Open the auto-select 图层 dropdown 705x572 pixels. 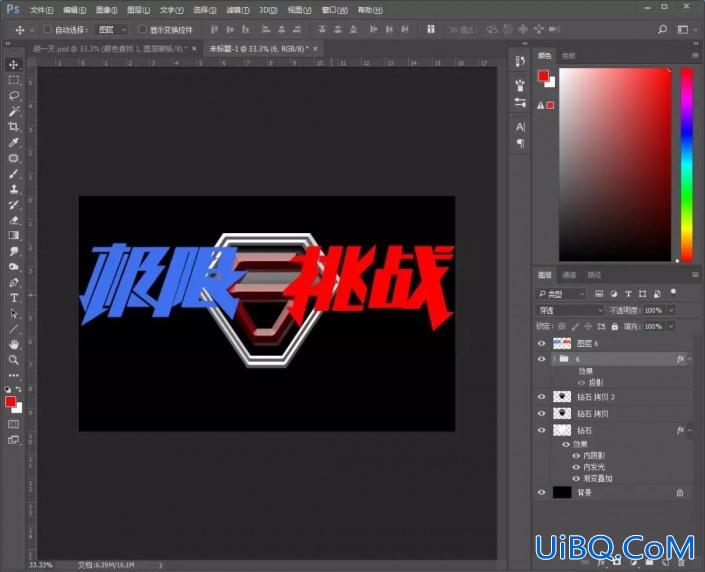click(112, 30)
